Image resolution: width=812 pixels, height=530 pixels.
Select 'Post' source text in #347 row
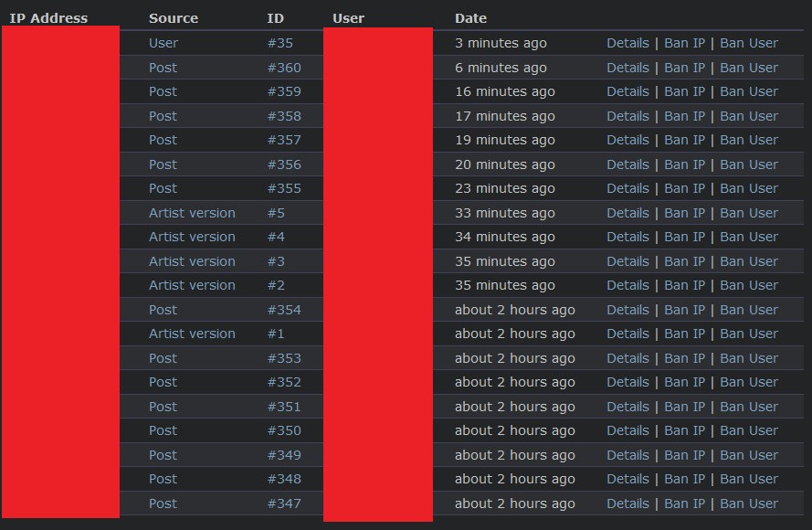pos(163,503)
